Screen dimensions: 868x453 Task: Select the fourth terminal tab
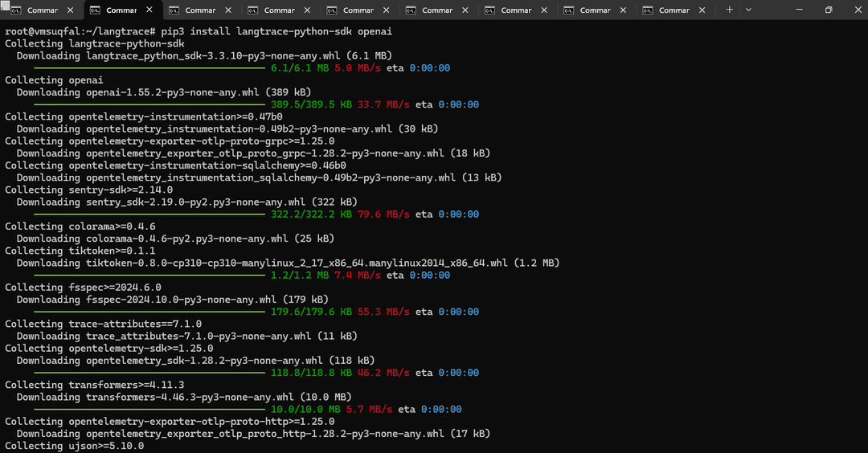[279, 10]
